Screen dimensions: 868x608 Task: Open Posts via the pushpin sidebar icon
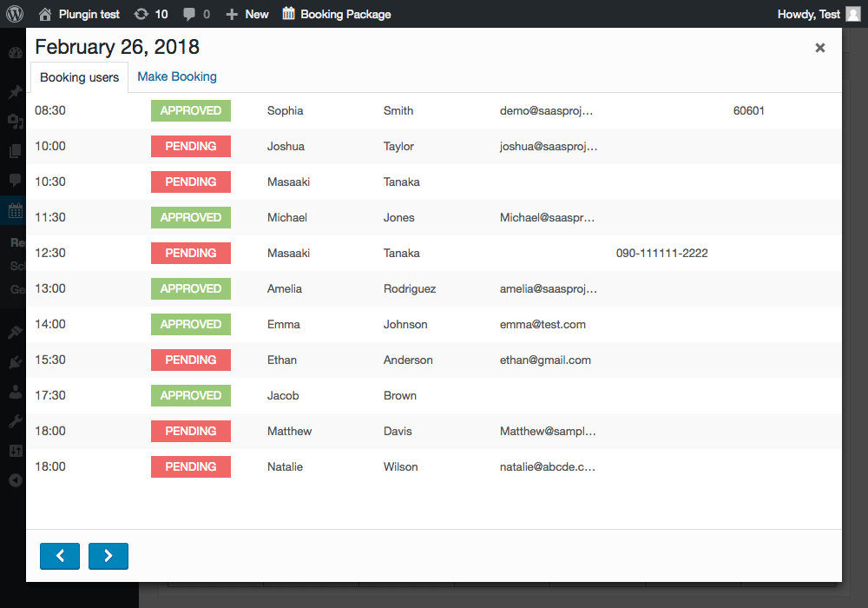(13, 91)
